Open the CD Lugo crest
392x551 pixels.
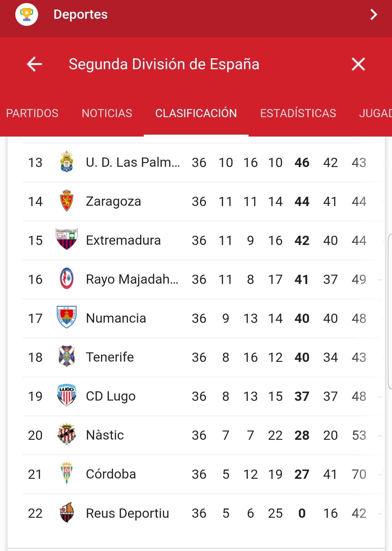coord(67,395)
